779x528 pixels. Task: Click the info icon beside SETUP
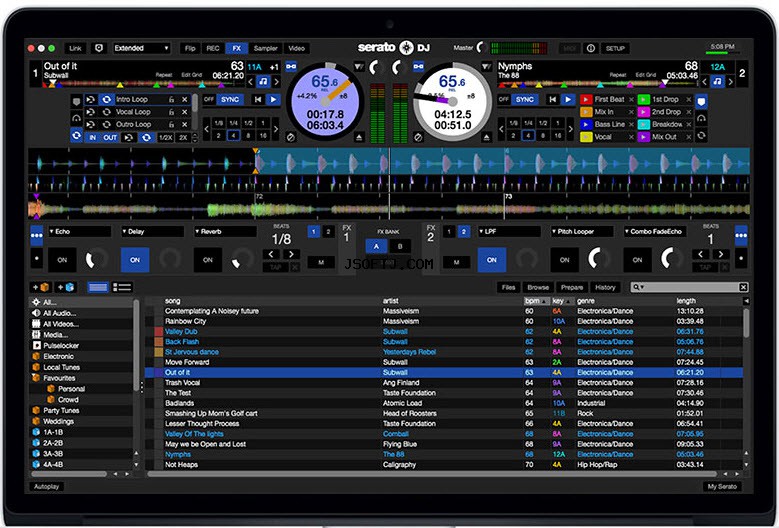591,48
